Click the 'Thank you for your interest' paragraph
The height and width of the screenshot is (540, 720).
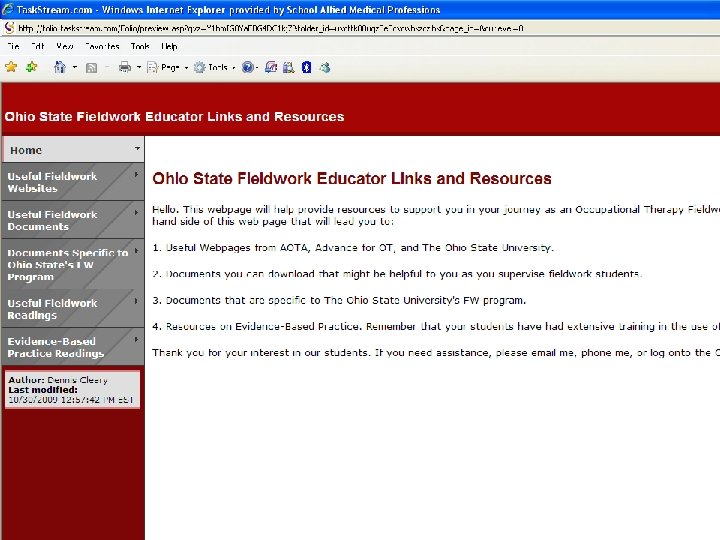(436, 353)
